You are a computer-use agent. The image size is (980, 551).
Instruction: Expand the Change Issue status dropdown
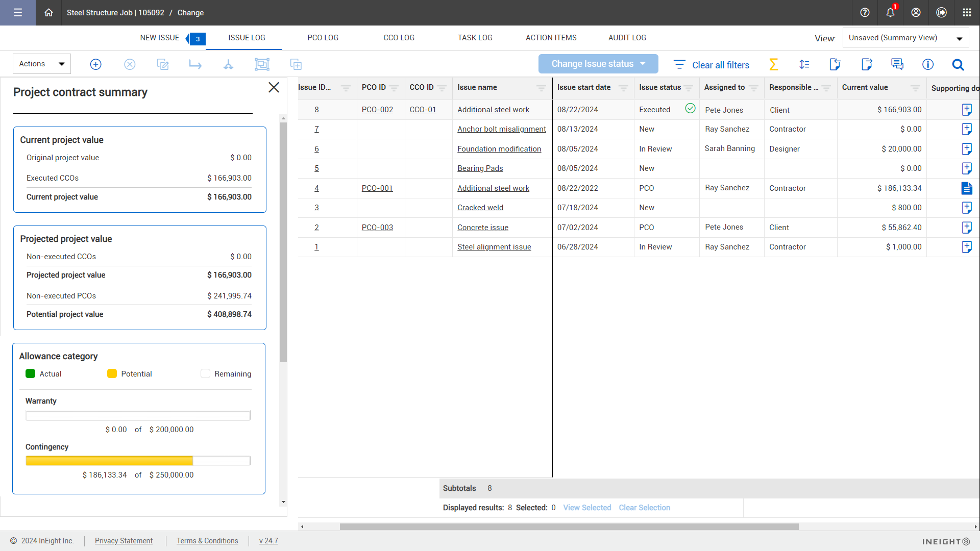tap(598, 63)
